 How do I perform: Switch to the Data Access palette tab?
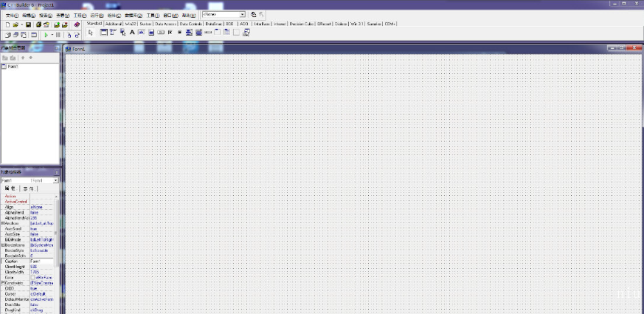pyautogui.click(x=165, y=24)
